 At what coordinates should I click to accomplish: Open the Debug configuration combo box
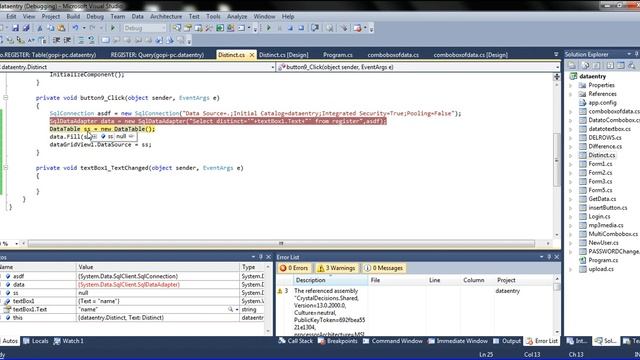tap(145, 28)
